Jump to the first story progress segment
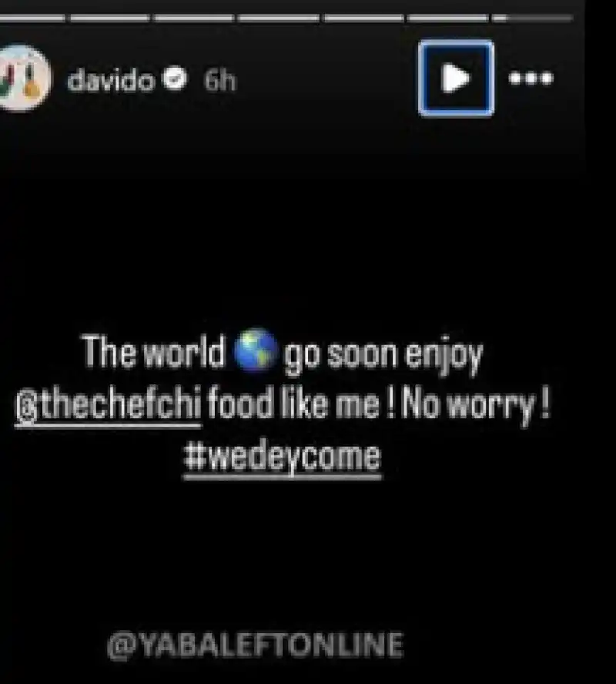Screen dimensions: 616x684 coord(32,18)
